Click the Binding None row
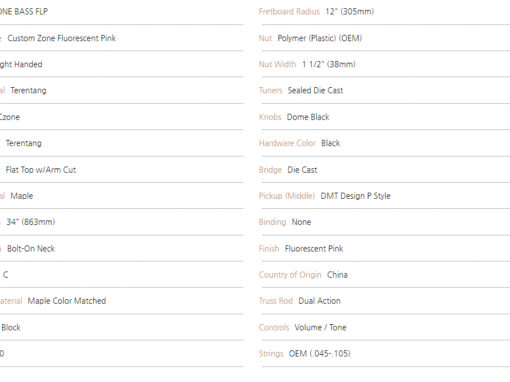The image size is (510, 382). pyautogui.click(x=384, y=222)
